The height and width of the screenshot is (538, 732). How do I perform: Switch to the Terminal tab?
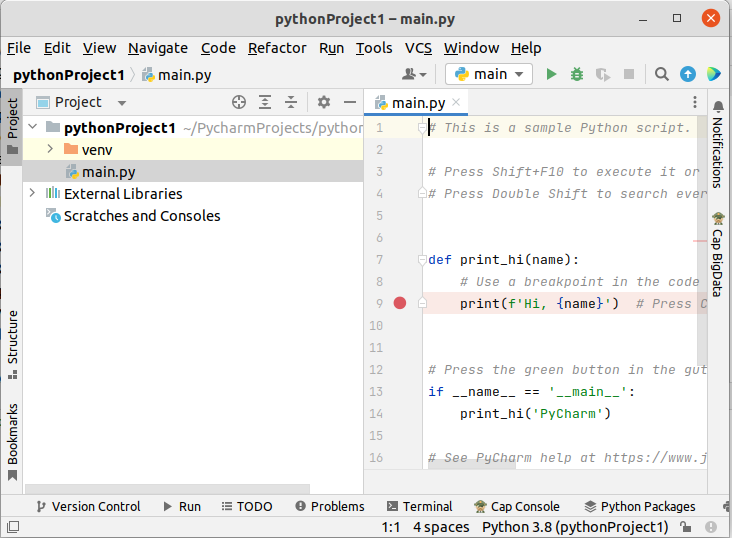418,507
